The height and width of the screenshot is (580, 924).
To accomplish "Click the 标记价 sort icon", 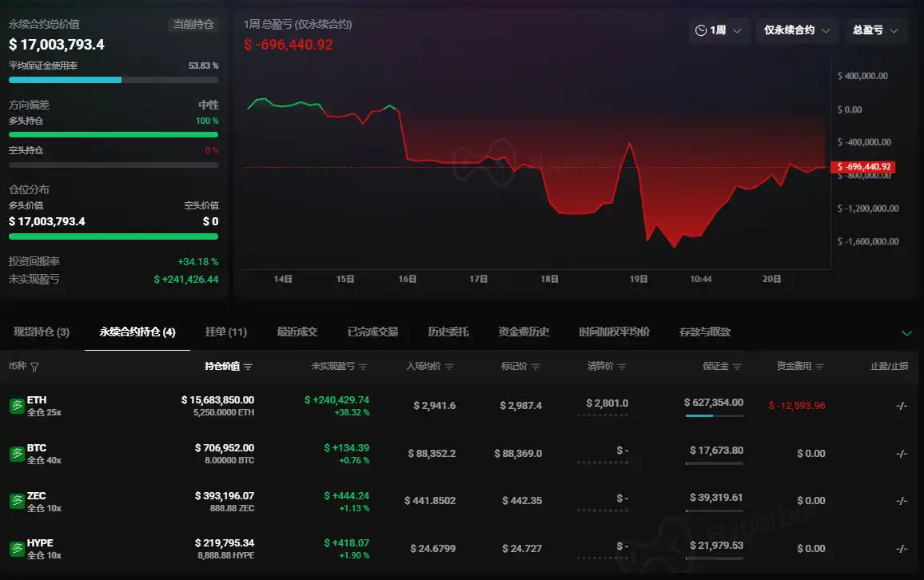I will [536, 367].
